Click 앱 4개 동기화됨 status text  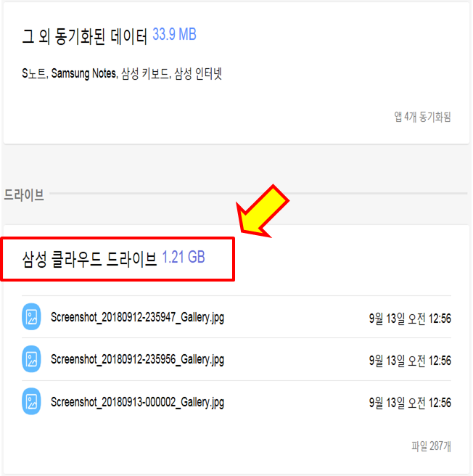pos(422,117)
